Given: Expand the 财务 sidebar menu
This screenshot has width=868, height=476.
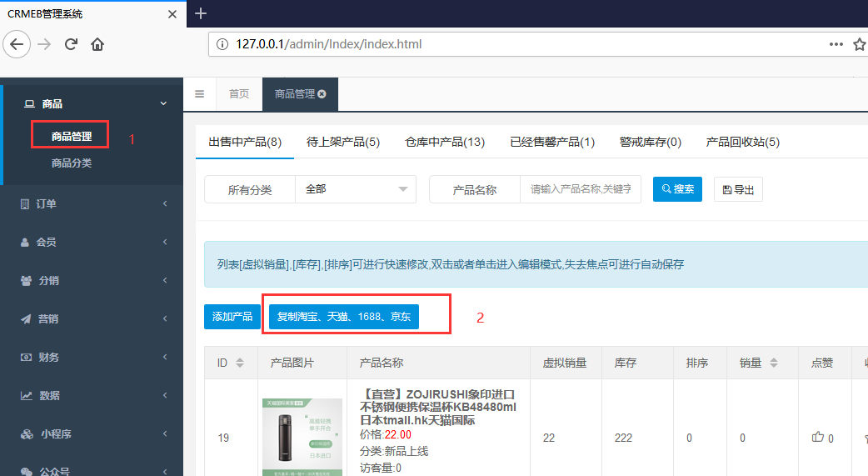Looking at the screenshot, I should click(92, 357).
